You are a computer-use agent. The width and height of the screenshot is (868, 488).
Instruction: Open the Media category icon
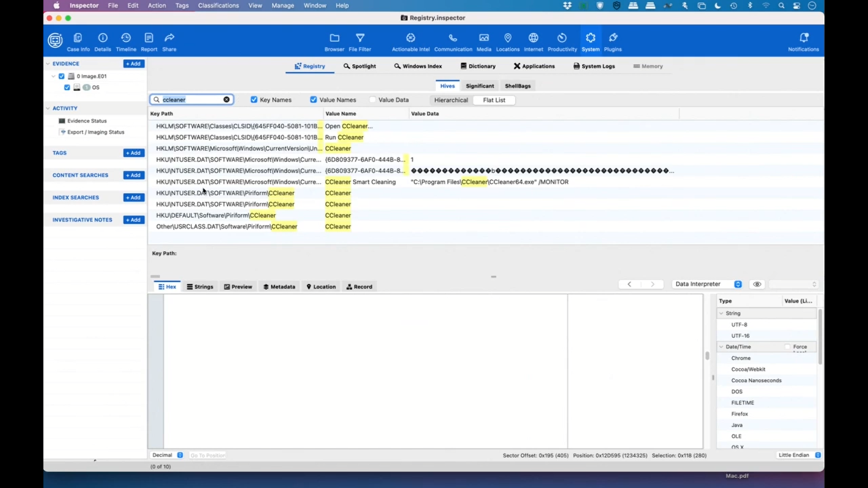click(x=484, y=42)
